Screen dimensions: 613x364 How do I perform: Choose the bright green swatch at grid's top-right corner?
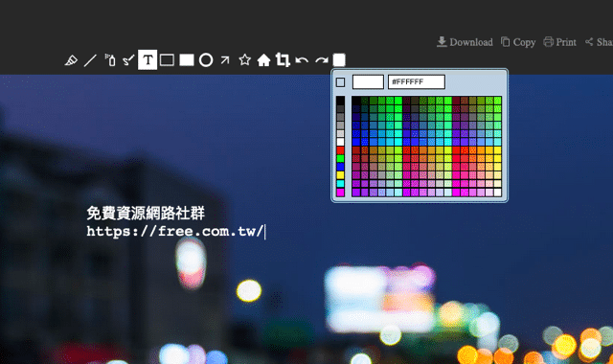(497, 101)
